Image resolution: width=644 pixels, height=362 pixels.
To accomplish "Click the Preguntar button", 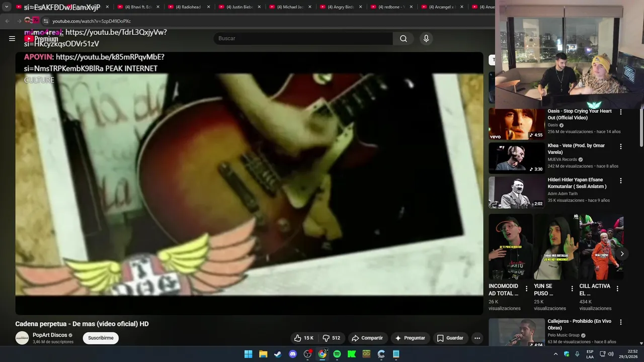I will pos(411,338).
